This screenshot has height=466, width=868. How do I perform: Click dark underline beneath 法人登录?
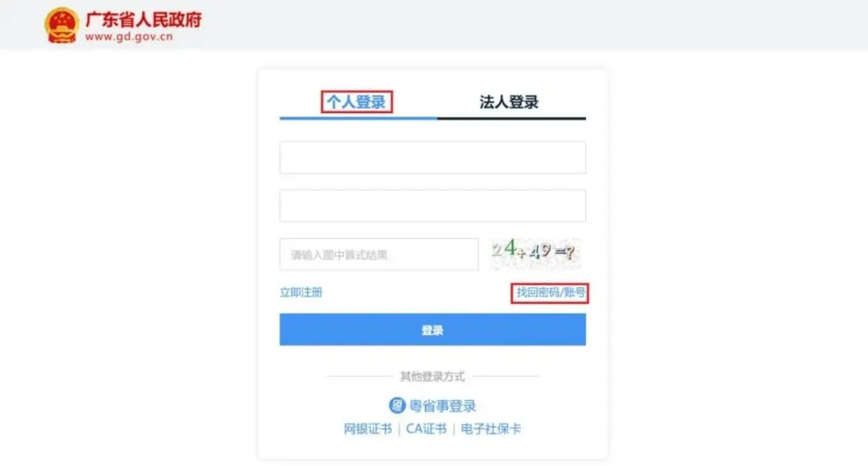click(511, 118)
